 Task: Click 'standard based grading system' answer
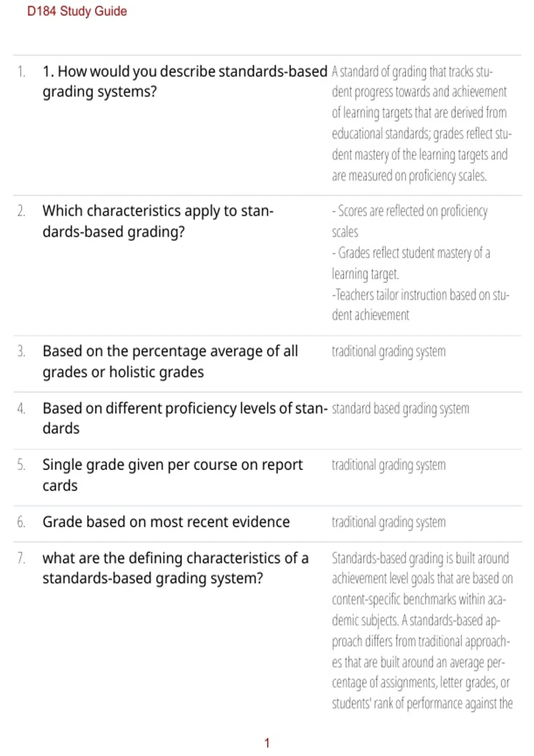(x=400, y=408)
